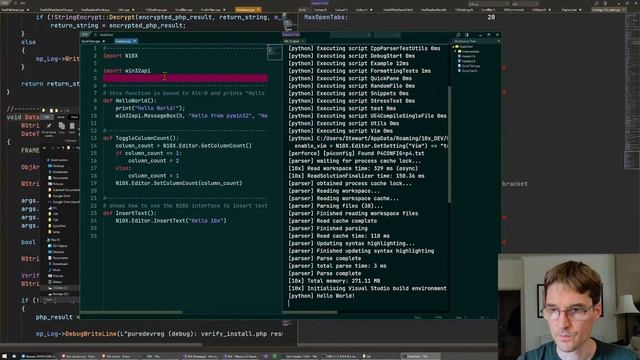
Task: Click 'Executing script Vim 0ms' output line
Action: pos(340,131)
